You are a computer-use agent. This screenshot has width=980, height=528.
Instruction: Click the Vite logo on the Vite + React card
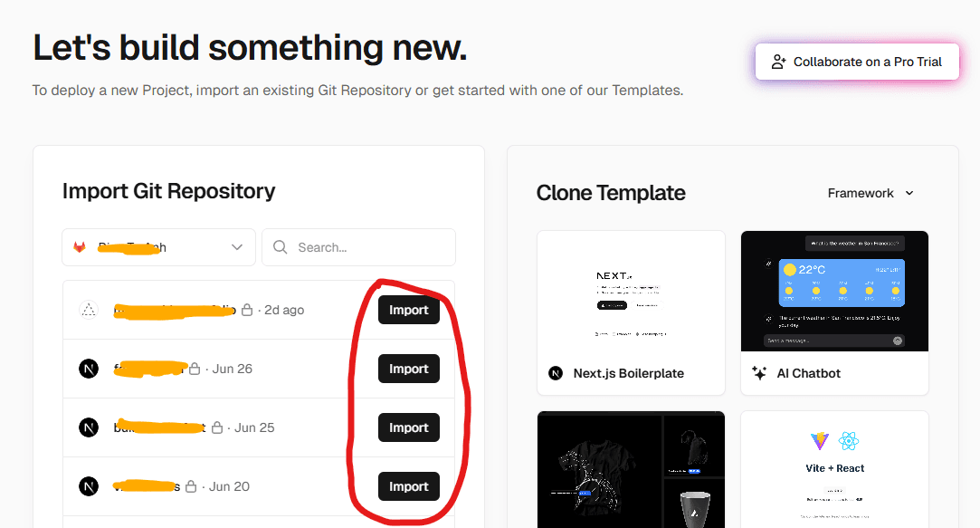pos(819,442)
